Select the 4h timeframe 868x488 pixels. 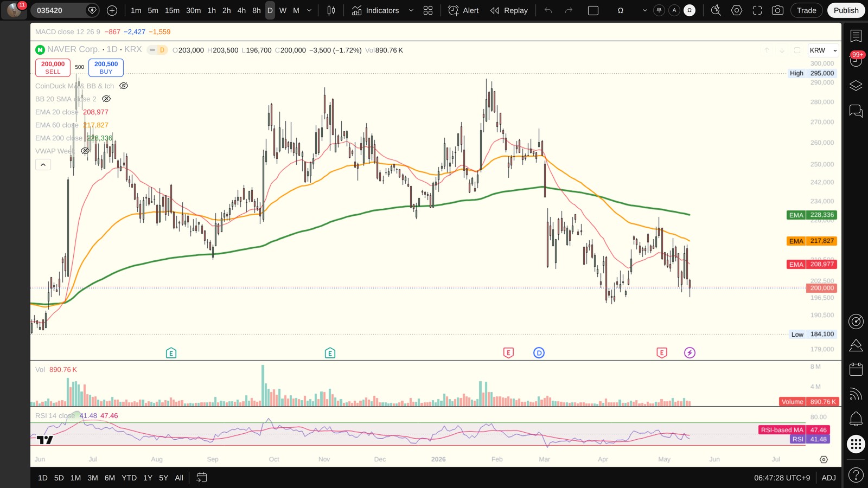tap(241, 10)
